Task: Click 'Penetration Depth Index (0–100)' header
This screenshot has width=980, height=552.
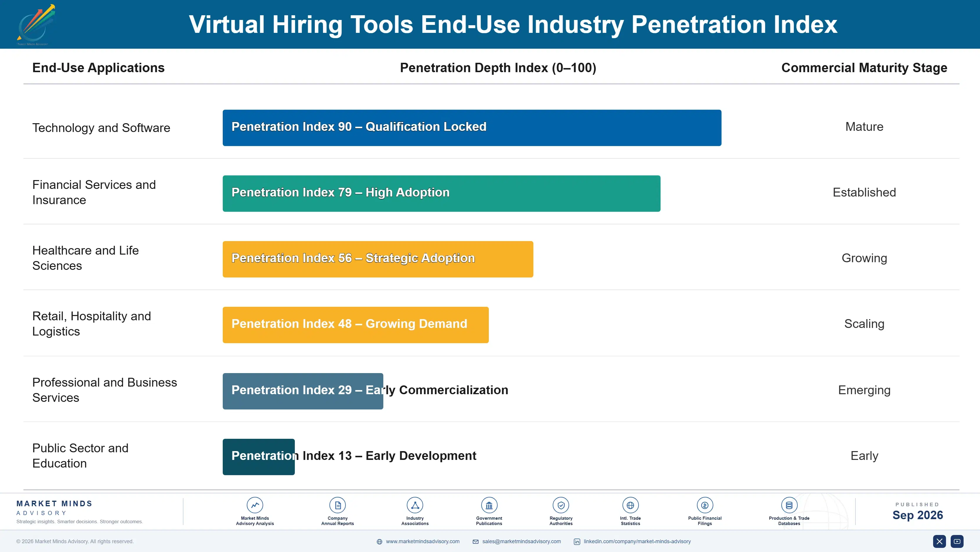Action: click(x=498, y=68)
